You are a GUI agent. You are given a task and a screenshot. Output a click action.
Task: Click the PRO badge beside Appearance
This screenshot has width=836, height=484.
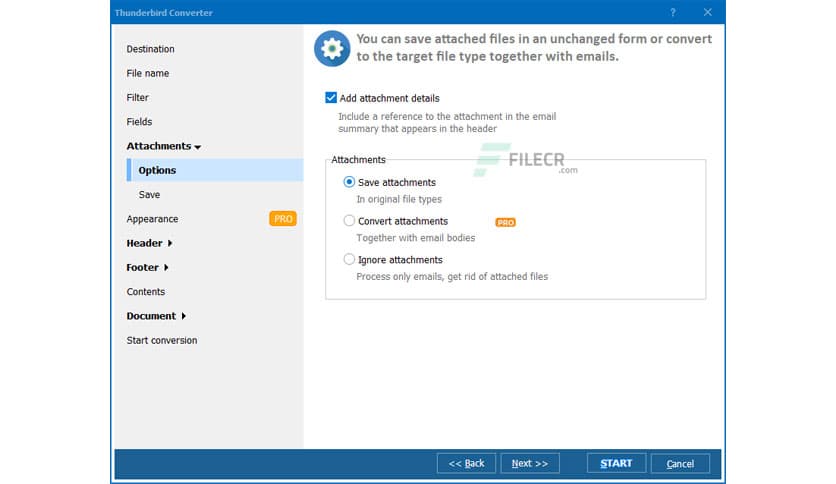[283, 219]
